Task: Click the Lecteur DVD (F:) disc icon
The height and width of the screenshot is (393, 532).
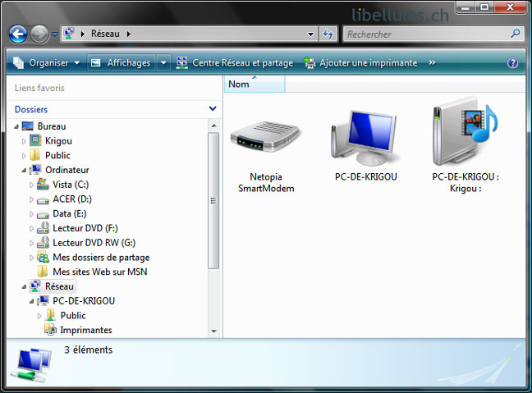Action: pos(43,228)
